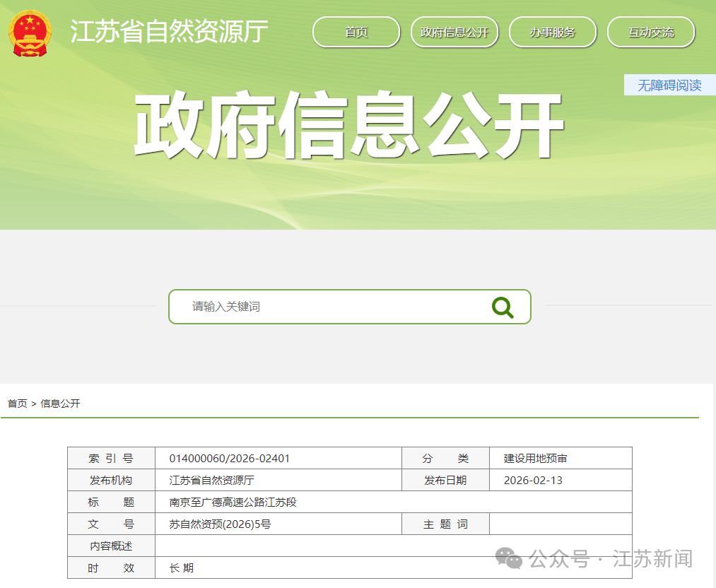Image resolution: width=716 pixels, height=588 pixels.
Task: Enable 无障碍阅读 accessibility mode
Action: click(669, 85)
